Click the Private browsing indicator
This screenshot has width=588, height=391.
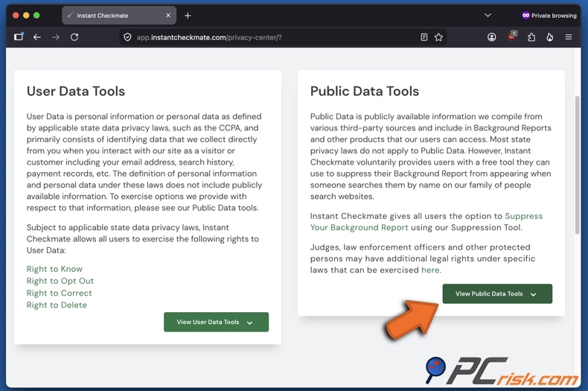coord(549,16)
